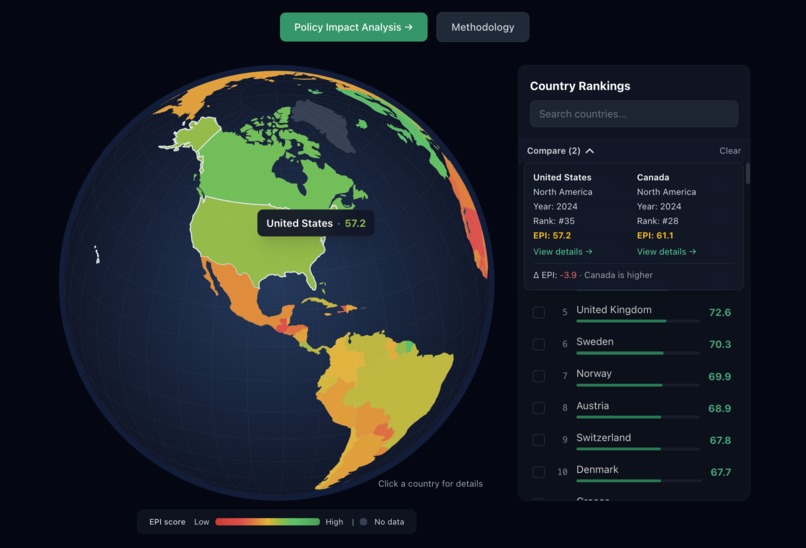This screenshot has width=806, height=548.
Task: Click the EPI score gradient legend bar
Action: tap(267, 522)
